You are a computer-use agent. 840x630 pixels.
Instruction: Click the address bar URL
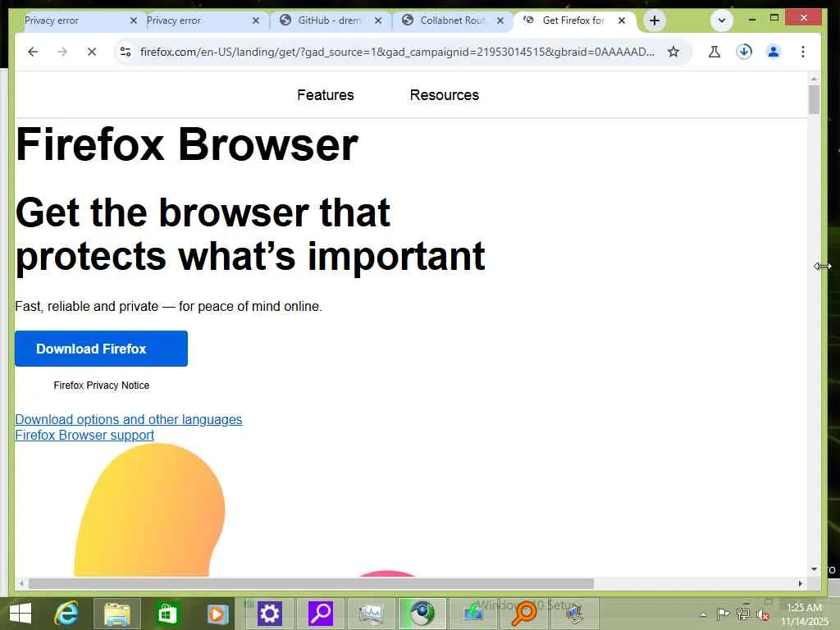coord(397,52)
